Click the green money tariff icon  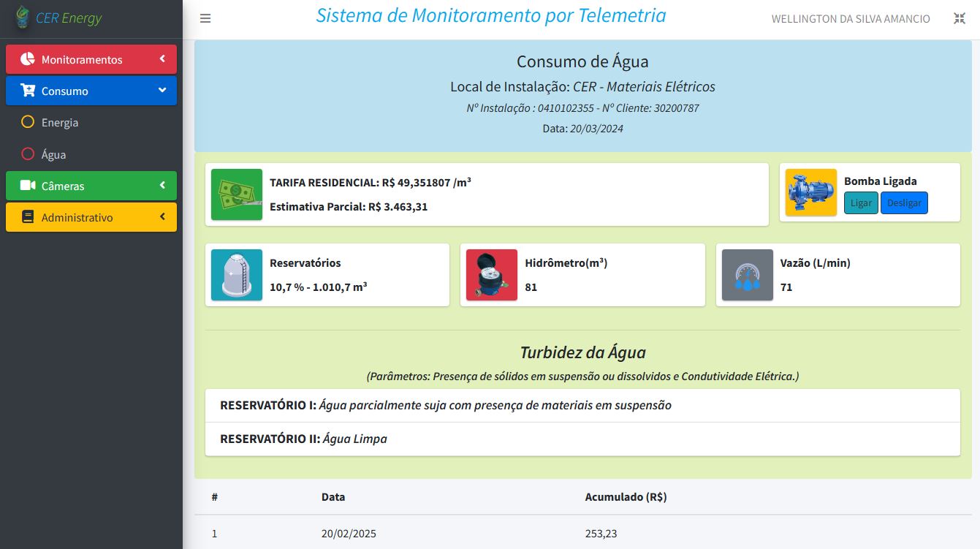coord(237,194)
